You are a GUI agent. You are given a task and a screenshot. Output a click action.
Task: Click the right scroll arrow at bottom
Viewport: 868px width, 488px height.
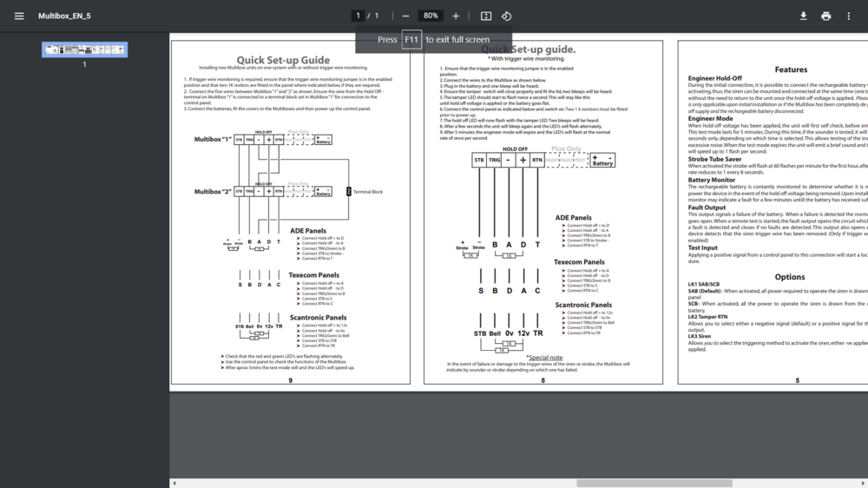coord(864,483)
